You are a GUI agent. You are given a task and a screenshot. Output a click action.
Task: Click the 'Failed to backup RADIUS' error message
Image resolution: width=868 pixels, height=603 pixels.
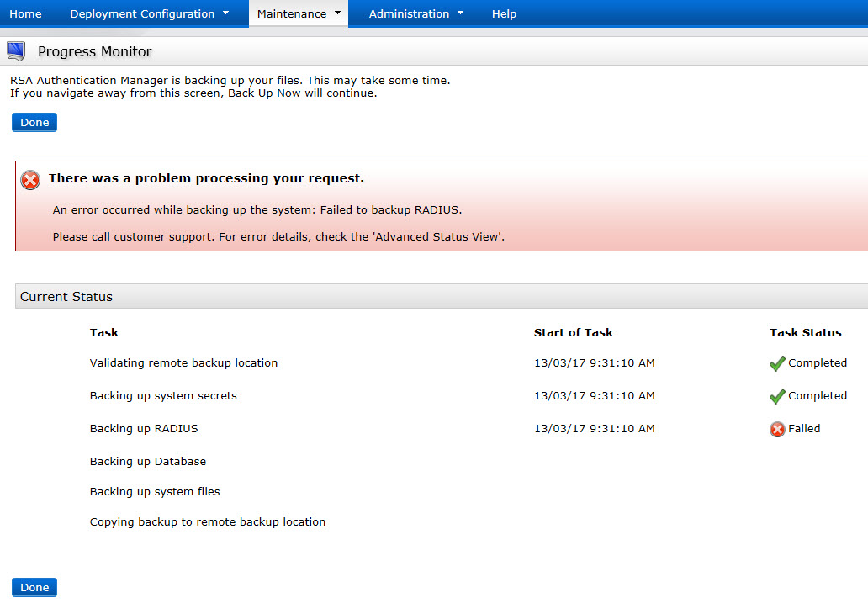click(x=257, y=209)
